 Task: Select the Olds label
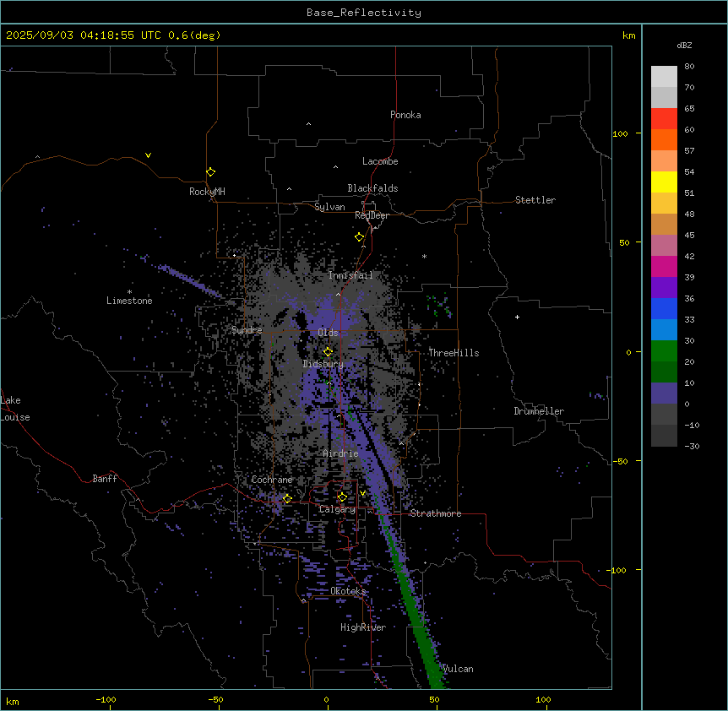pyautogui.click(x=328, y=333)
